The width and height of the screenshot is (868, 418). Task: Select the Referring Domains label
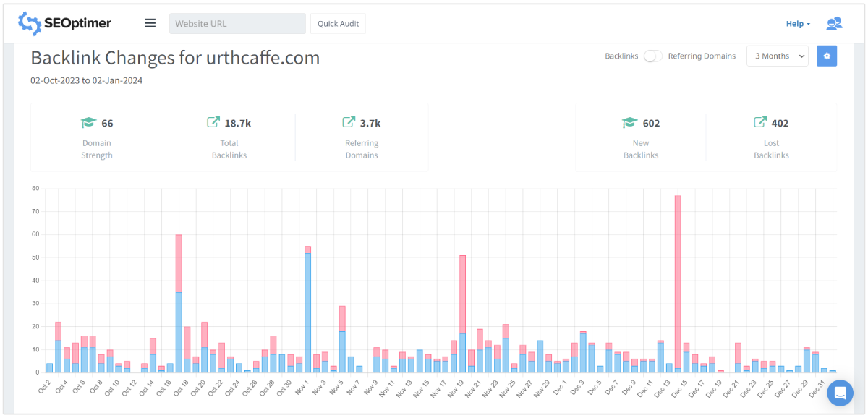pos(701,56)
